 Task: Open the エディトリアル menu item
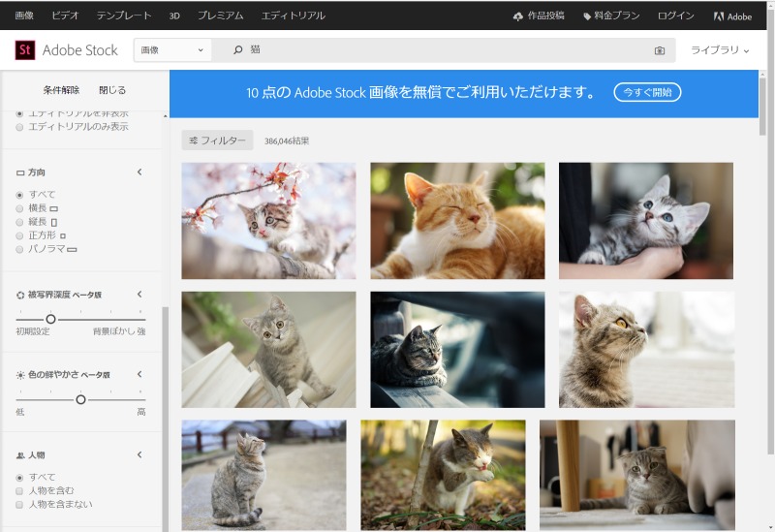294,16
